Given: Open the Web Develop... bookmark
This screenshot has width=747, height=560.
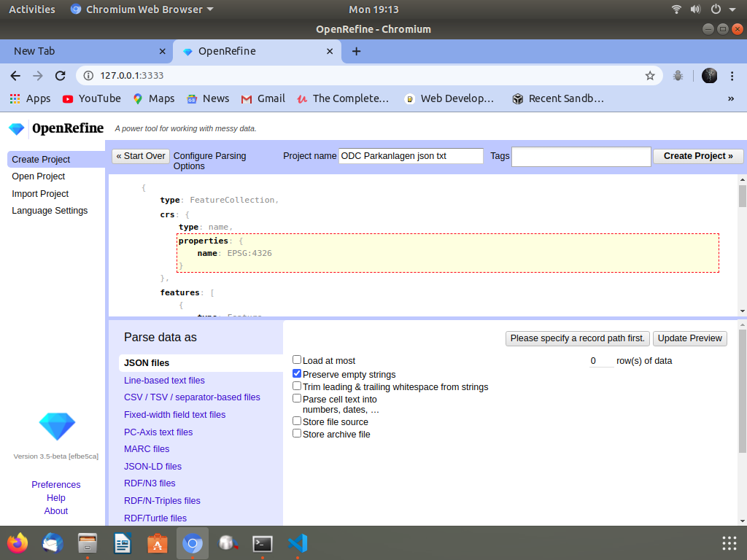Looking at the screenshot, I should pos(449,98).
